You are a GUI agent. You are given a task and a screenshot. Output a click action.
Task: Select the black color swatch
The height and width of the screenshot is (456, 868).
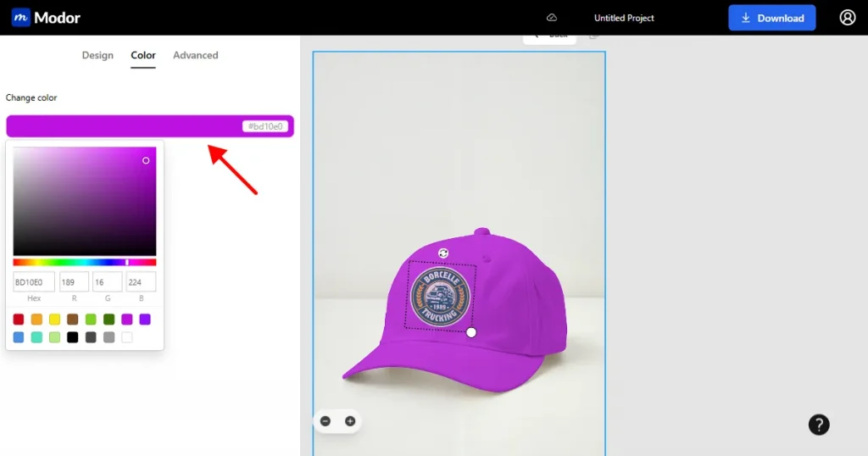pyautogui.click(x=73, y=337)
